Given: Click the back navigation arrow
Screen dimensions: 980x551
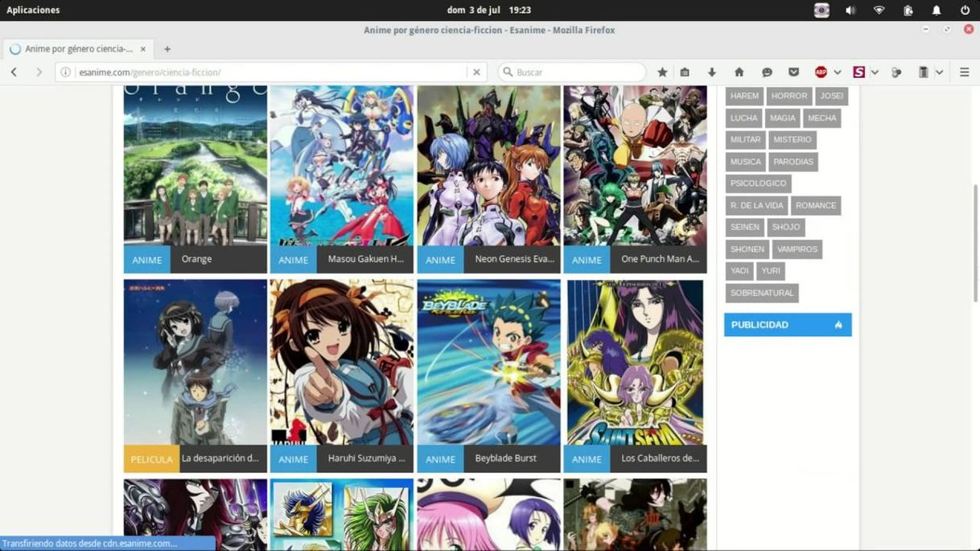Looking at the screenshot, I should pos(14,72).
